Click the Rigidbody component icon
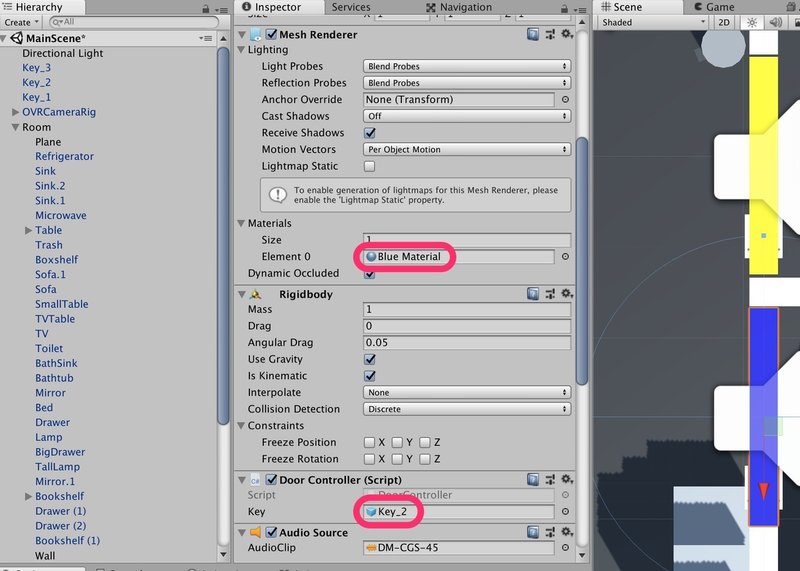The width and height of the screenshot is (800, 571). (256, 294)
